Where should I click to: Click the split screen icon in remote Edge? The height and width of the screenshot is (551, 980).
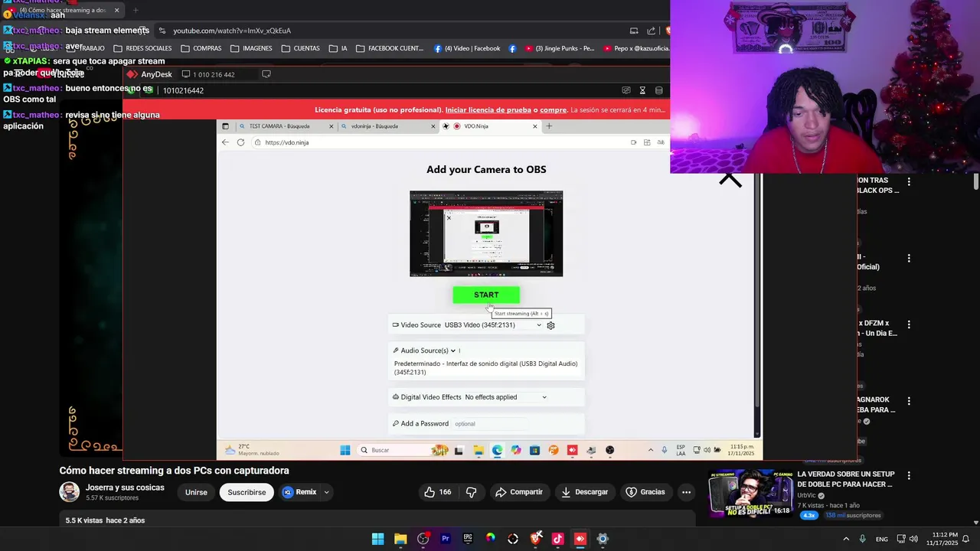[x=647, y=142]
